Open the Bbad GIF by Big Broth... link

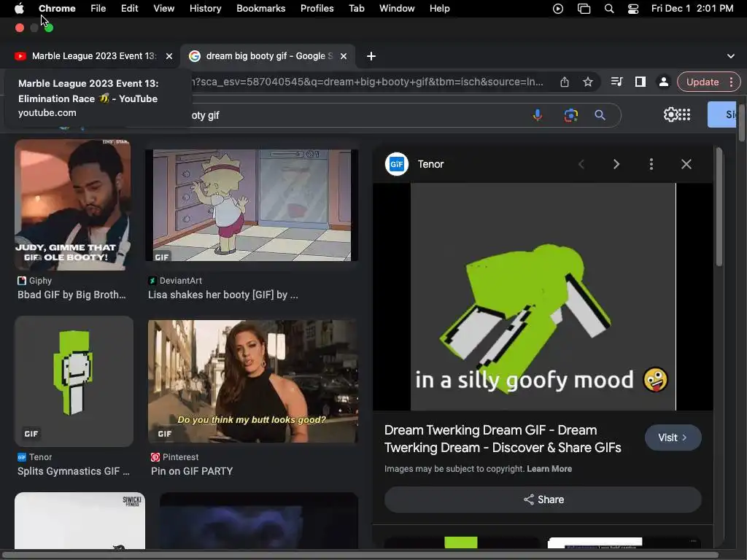click(x=71, y=295)
